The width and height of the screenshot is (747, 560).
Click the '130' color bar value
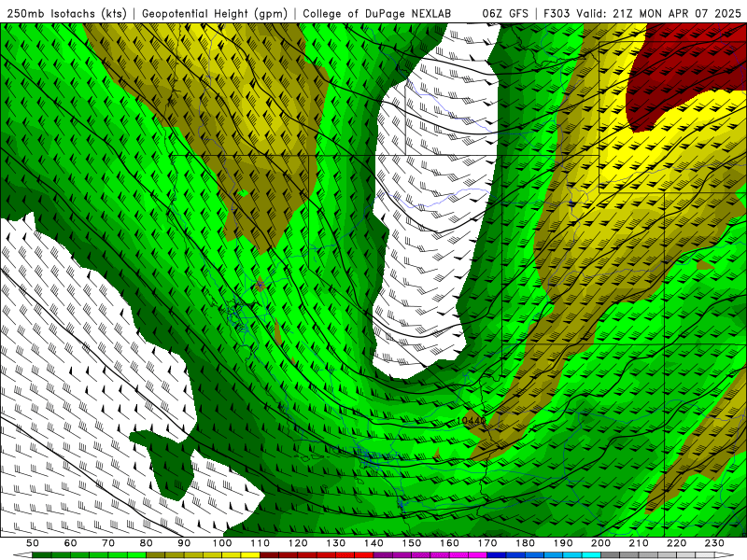(x=336, y=543)
